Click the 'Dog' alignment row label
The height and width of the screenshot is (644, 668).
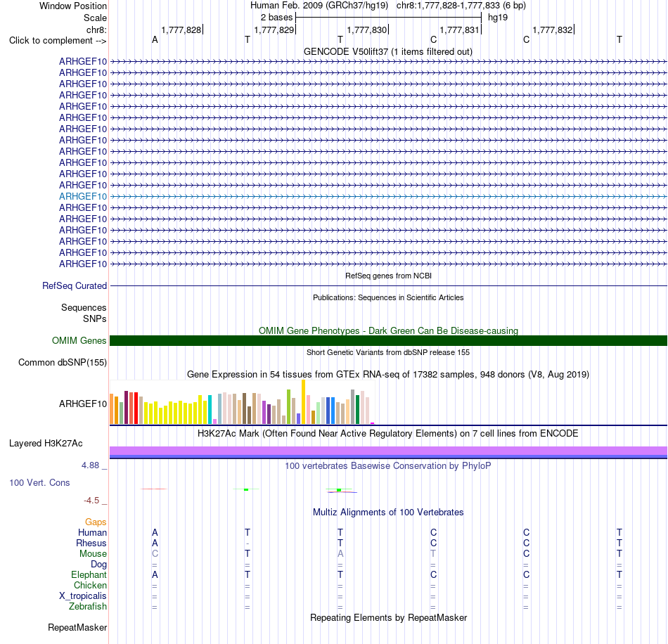(98, 565)
